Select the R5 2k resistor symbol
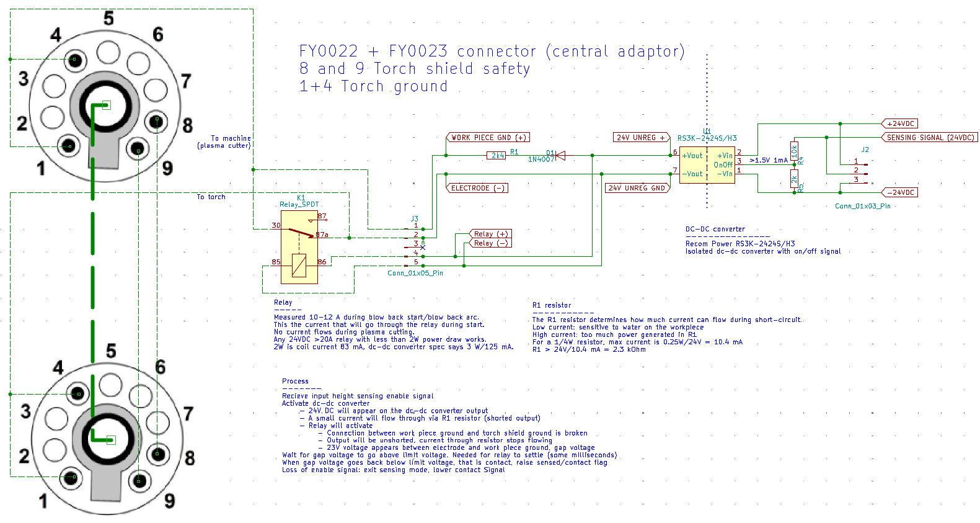This screenshot has width=980, height=523. coord(794,180)
